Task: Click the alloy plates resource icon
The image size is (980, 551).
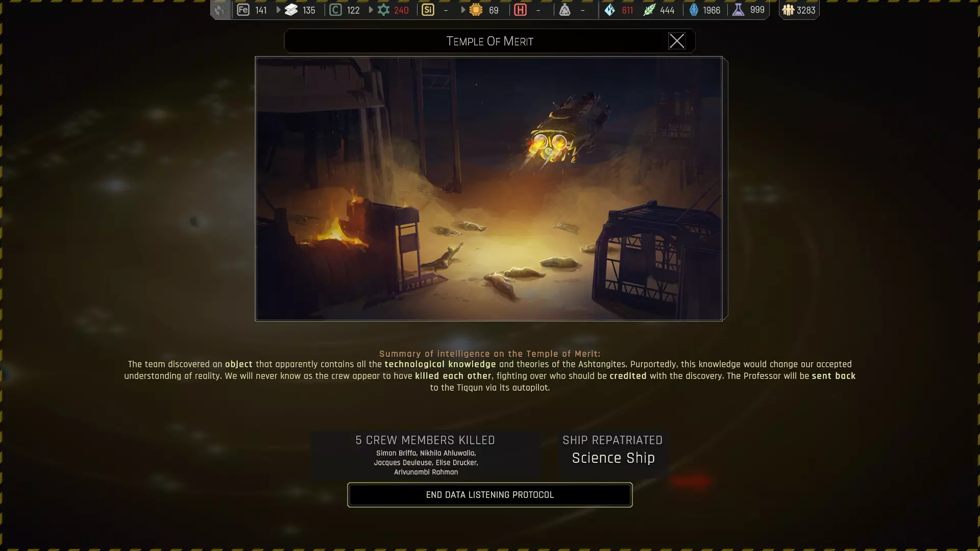Action: (x=291, y=10)
